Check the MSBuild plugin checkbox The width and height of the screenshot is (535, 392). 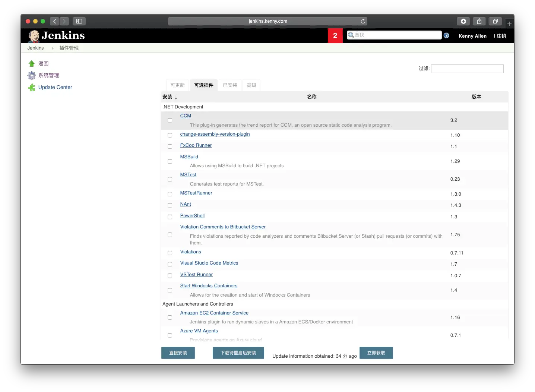click(x=170, y=161)
